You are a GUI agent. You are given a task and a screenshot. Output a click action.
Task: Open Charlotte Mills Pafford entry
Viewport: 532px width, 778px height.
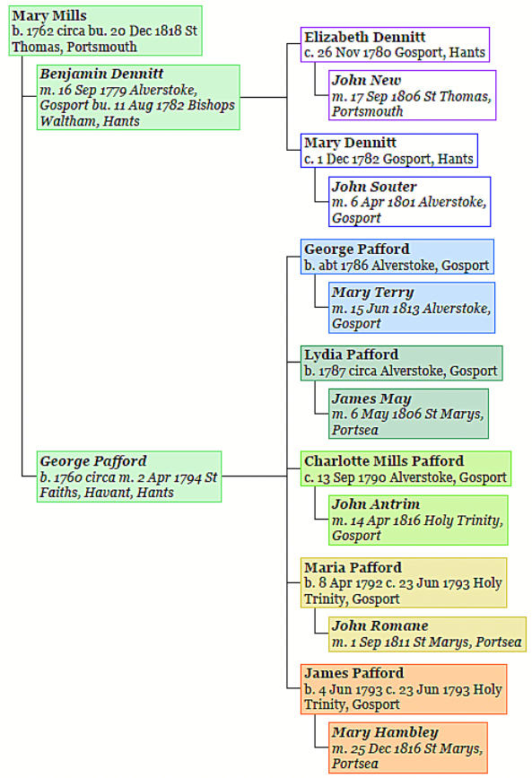(406, 469)
